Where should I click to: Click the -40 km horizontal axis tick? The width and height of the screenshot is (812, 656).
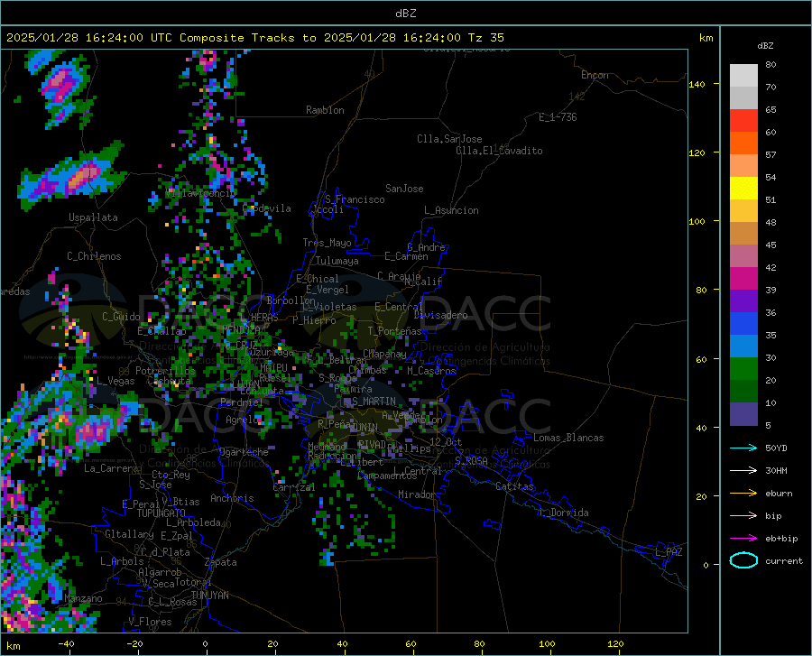click(x=66, y=643)
